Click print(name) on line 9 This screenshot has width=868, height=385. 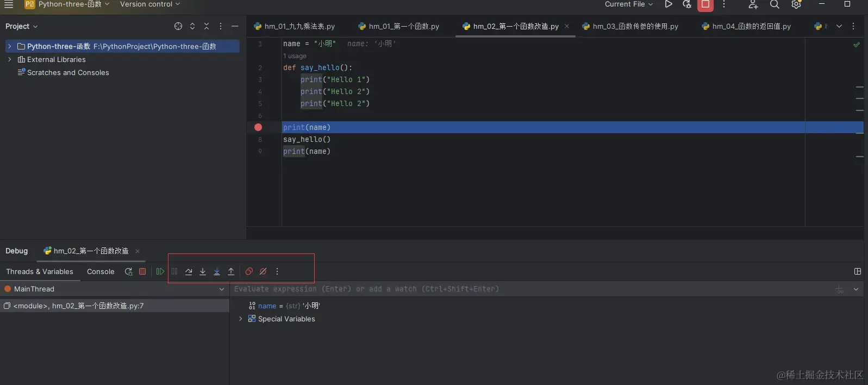point(307,151)
